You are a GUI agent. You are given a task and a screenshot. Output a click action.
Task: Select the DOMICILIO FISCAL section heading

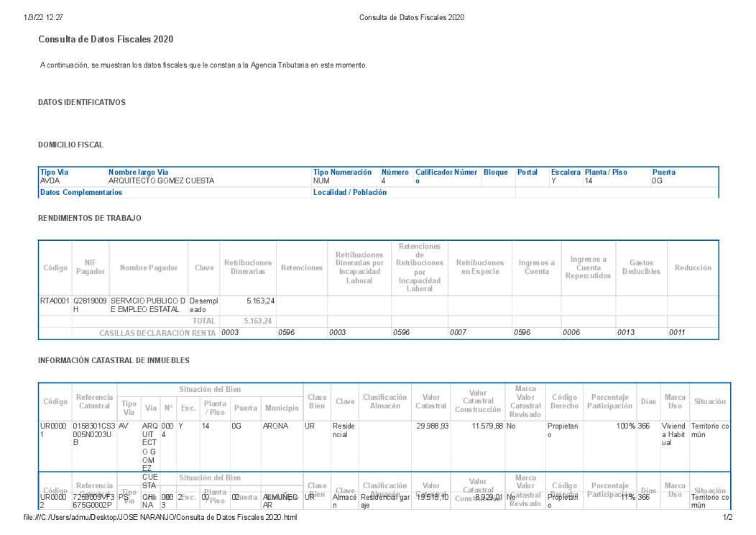coord(70,145)
